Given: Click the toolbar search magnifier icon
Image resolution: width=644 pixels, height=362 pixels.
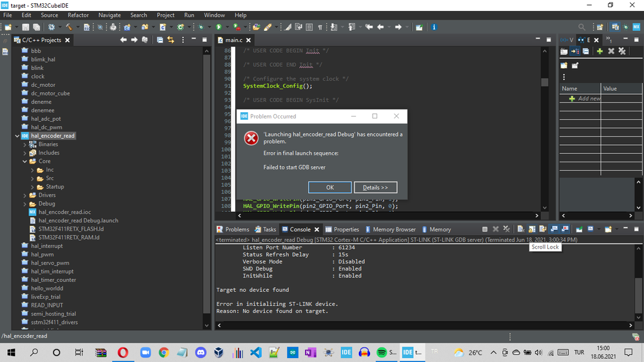Looking at the screenshot, I should [x=581, y=27].
